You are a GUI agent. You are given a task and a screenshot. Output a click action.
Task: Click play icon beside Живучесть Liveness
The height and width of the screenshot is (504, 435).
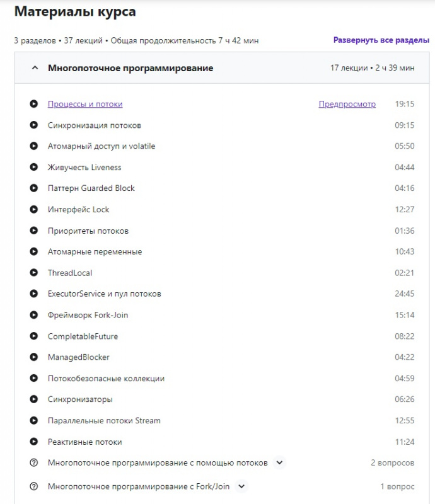point(34,168)
